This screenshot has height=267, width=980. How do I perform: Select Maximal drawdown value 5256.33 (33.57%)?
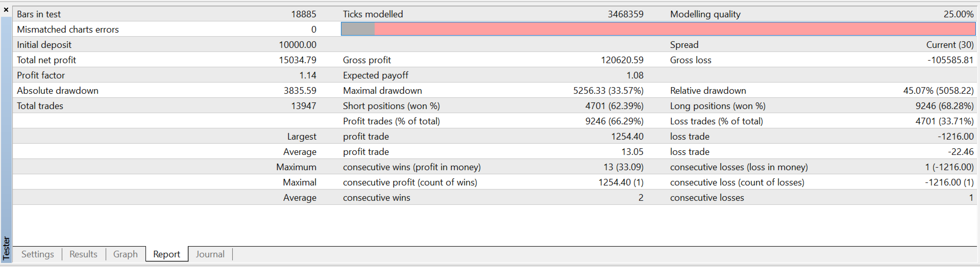click(608, 91)
